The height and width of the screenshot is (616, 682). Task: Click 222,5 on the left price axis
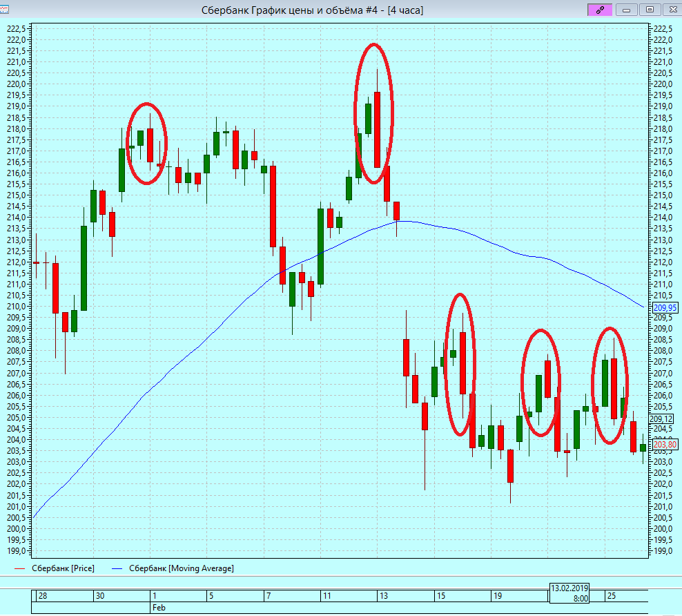17,29
